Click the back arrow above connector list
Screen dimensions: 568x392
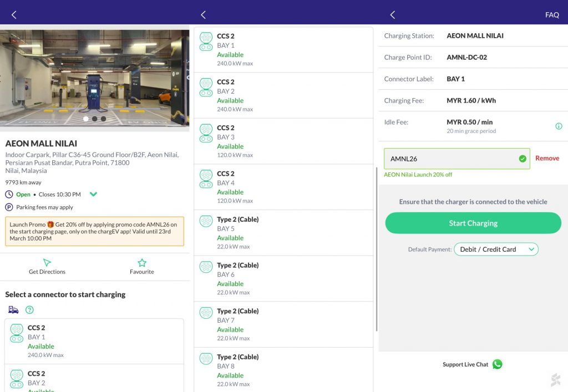pyautogui.click(x=203, y=15)
